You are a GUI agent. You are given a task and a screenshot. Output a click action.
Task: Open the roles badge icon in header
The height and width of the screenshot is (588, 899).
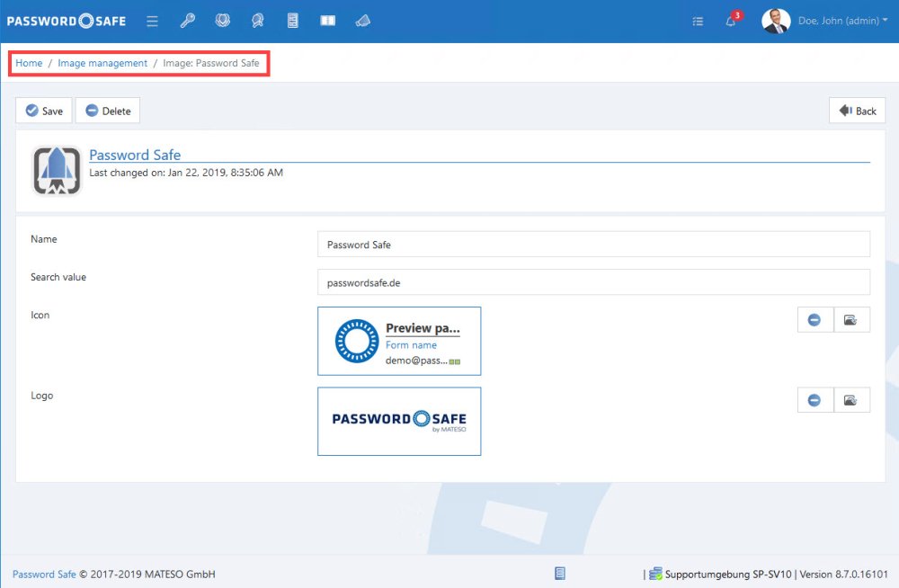point(257,22)
